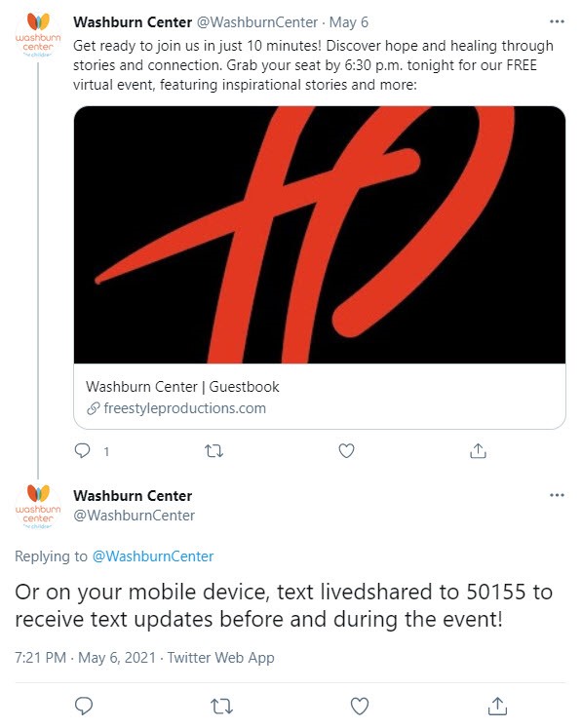Open Washburn Center avatar on reply tweet
The width and height of the screenshot is (582, 728).
[38, 507]
